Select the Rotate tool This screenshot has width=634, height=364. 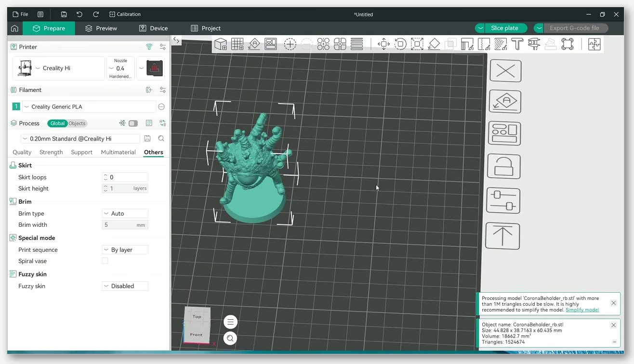(400, 44)
